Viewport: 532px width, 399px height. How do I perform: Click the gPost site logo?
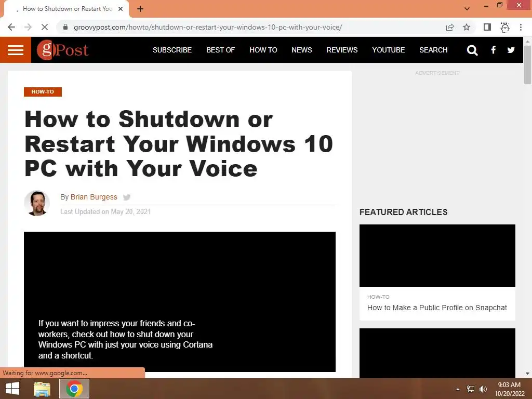[x=63, y=50]
